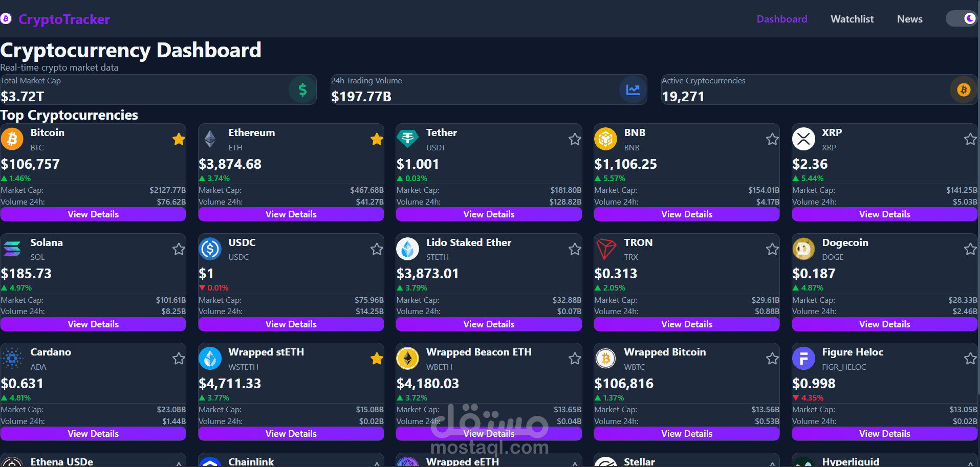
Task: Click the Tether coin logo
Action: click(x=408, y=139)
